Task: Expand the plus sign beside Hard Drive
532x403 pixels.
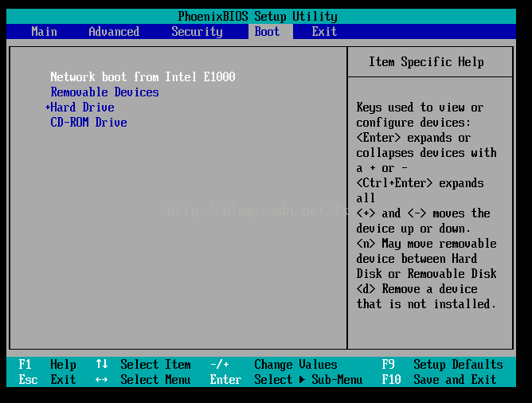Action: point(48,108)
